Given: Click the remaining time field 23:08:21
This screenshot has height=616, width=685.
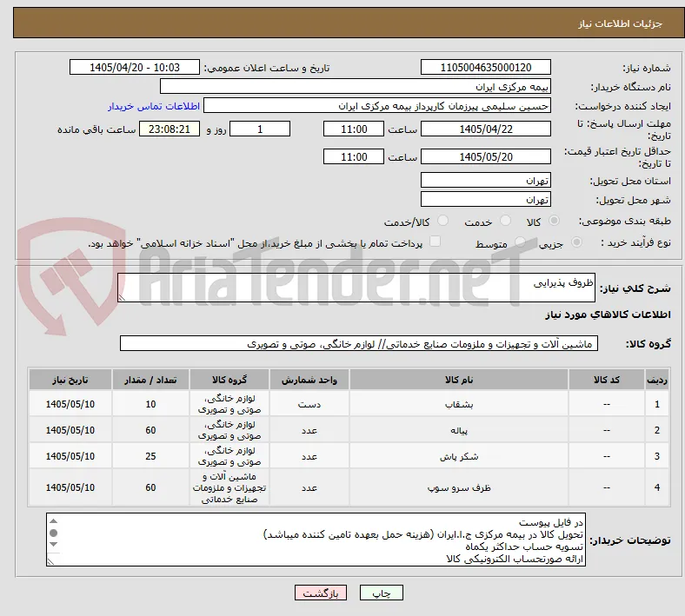Looking at the screenshot, I should tap(170, 129).
